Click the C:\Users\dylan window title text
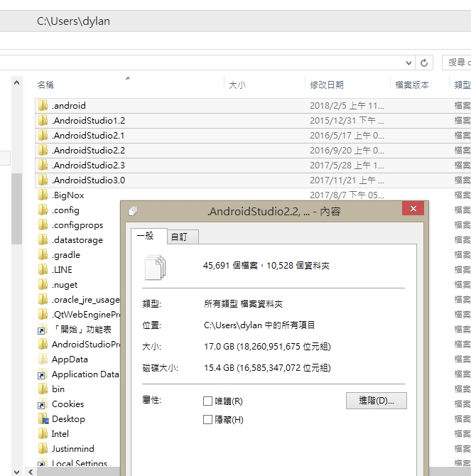The height and width of the screenshot is (476, 471). pos(73,21)
